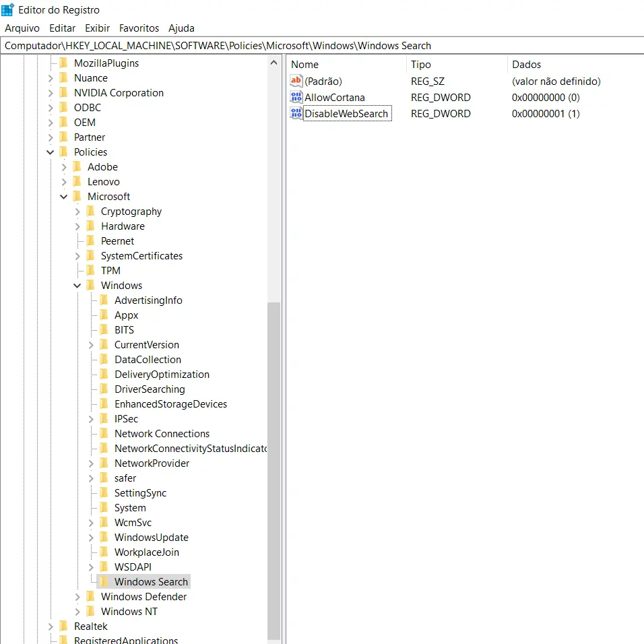Expand the IPSec key
Image resolution: width=644 pixels, height=644 pixels.
pyautogui.click(x=91, y=418)
